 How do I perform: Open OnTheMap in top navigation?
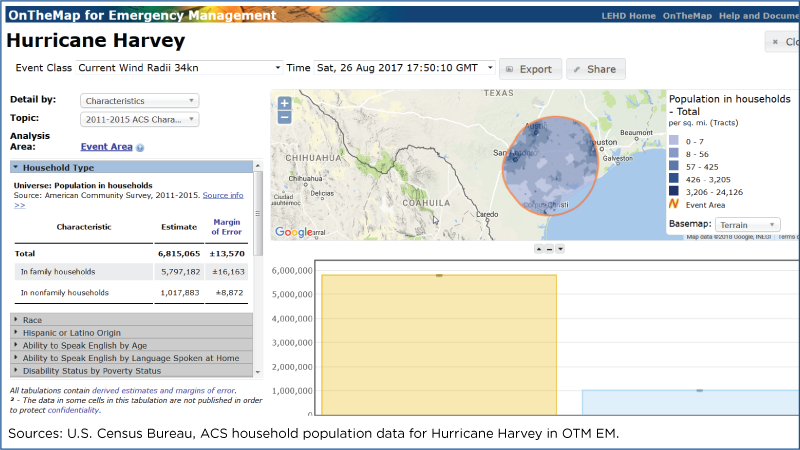pyautogui.click(x=687, y=16)
